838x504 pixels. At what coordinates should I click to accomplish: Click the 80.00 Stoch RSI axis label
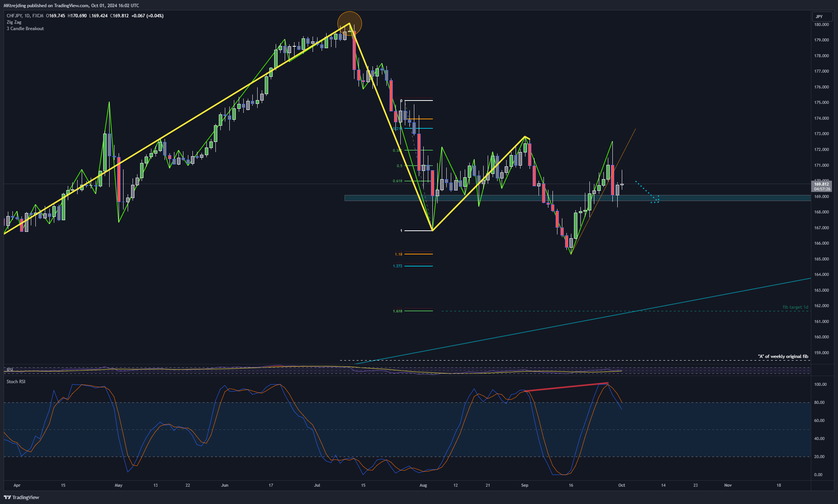click(819, 402)
